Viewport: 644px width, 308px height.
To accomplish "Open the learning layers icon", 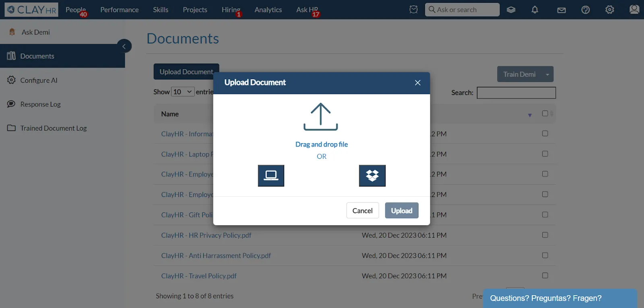I will (x=511, y=10).
